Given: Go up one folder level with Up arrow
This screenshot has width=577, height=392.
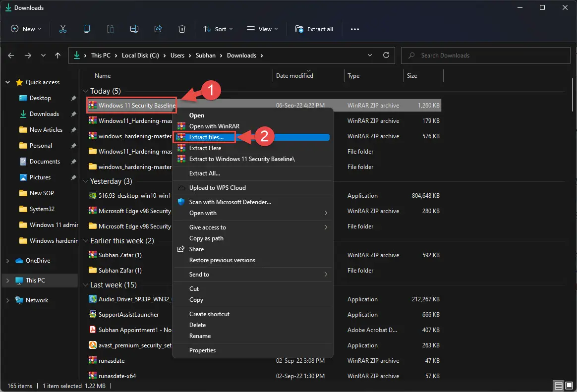Looking at the screenshot, I should (x=58, y=56).
